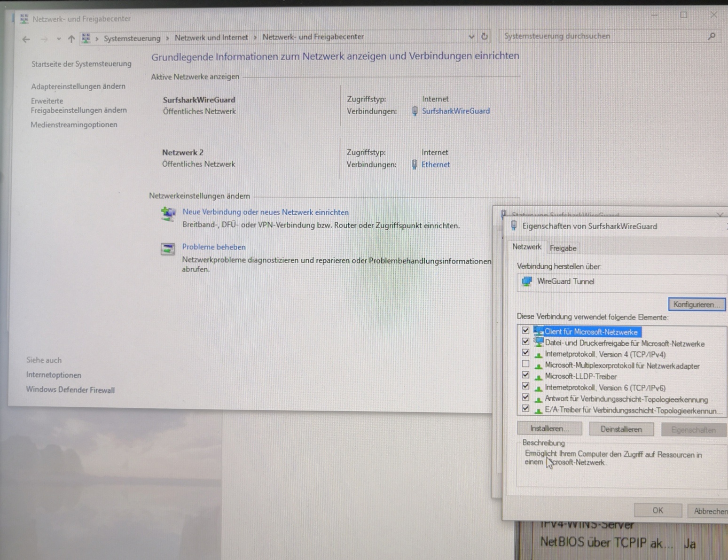Click the SurfsharkWireGuard connection adapter icon
This screenshot has height=560, width=728.
[x=415, y=111]
